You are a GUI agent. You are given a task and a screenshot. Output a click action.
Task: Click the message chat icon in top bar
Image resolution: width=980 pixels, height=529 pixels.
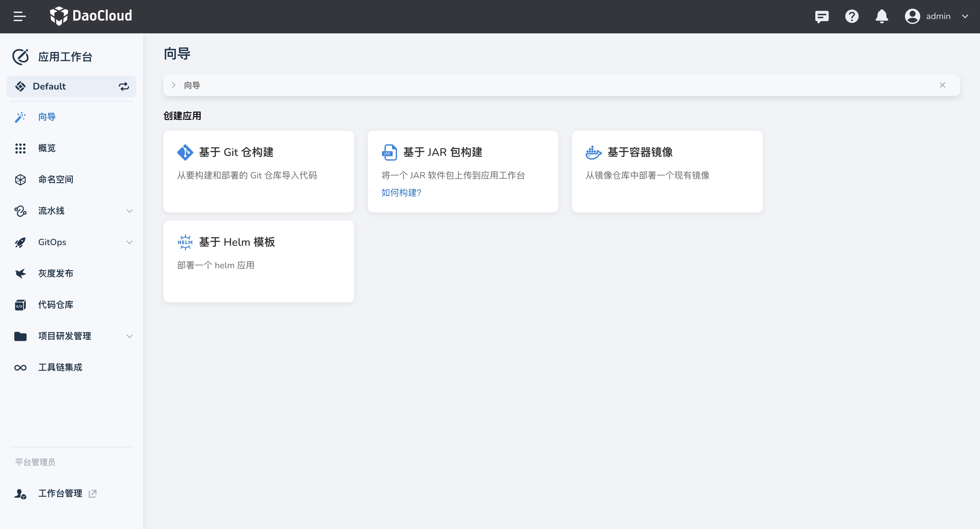click(x=822, y=16)
